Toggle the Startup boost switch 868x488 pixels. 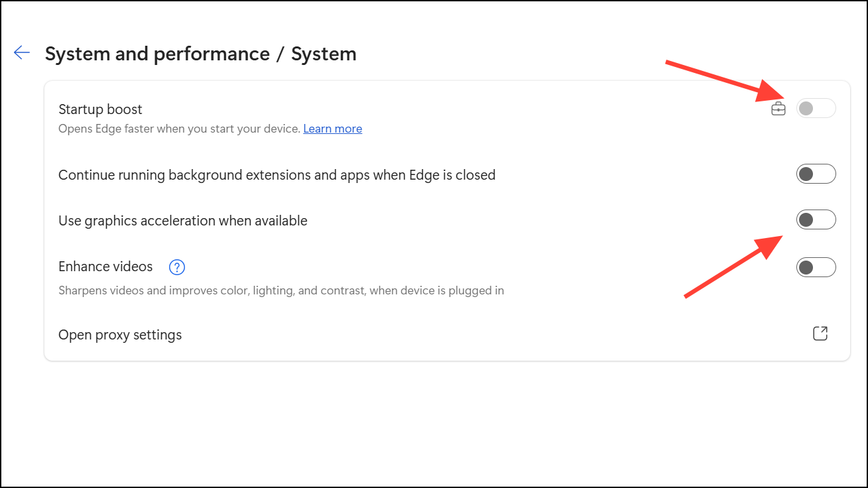click(816, 109)
